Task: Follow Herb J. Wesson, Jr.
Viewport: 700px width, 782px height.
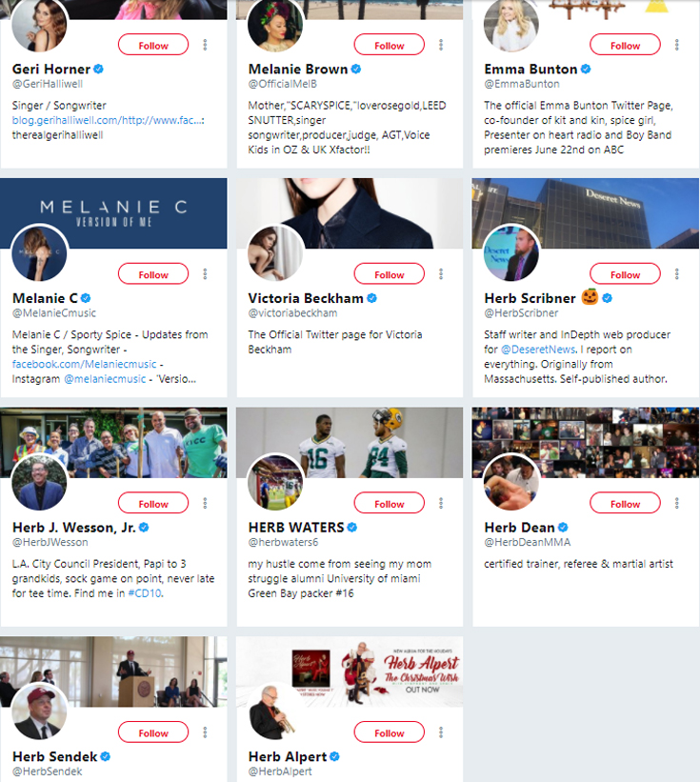Action: [x=153, y=504]
